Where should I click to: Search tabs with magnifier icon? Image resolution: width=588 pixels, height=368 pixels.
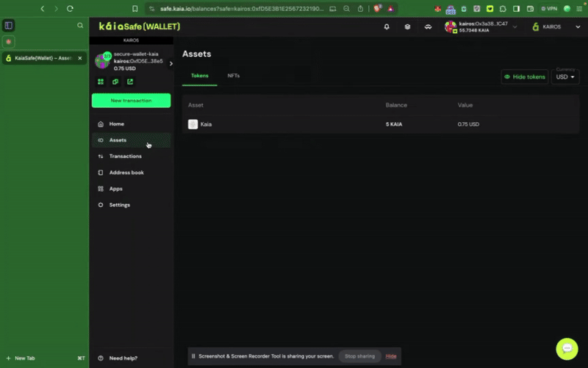80,25
